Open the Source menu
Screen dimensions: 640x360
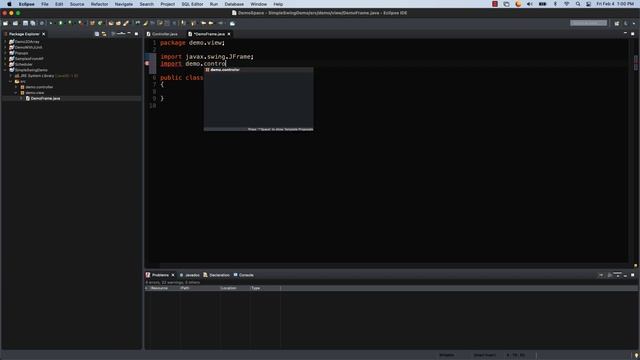pos(77,4)
